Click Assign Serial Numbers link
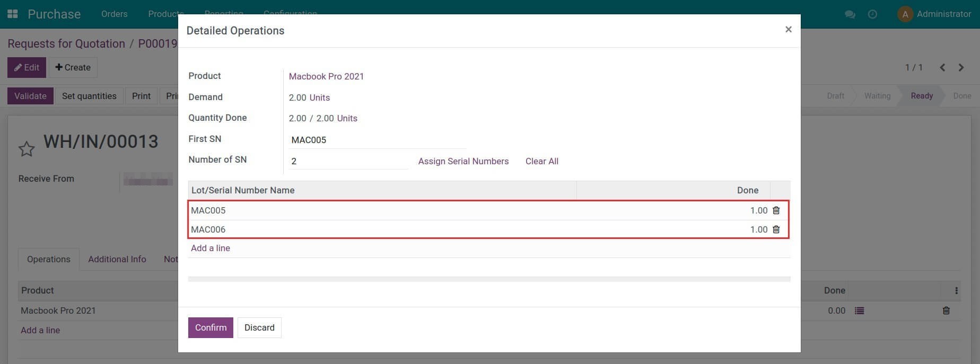This screenshot has height=364, width=980. click(463, 161)
